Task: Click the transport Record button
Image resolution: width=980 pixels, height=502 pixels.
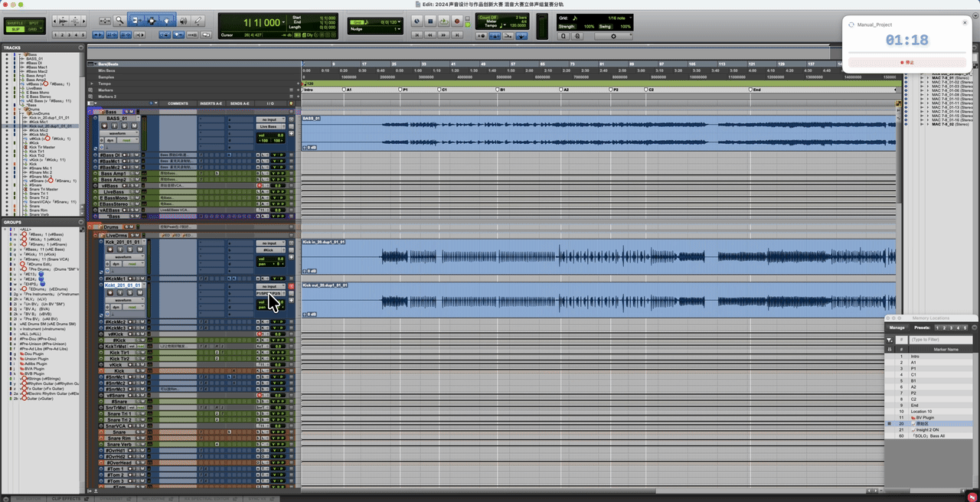Action: coord(457,21)
